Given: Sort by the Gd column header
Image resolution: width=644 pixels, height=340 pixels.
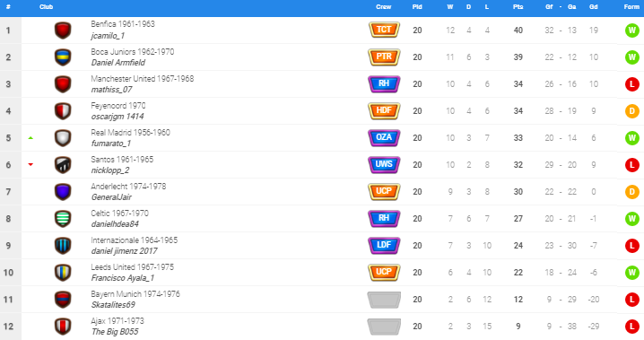Looking at the screenshot, I should pos(594,7).
